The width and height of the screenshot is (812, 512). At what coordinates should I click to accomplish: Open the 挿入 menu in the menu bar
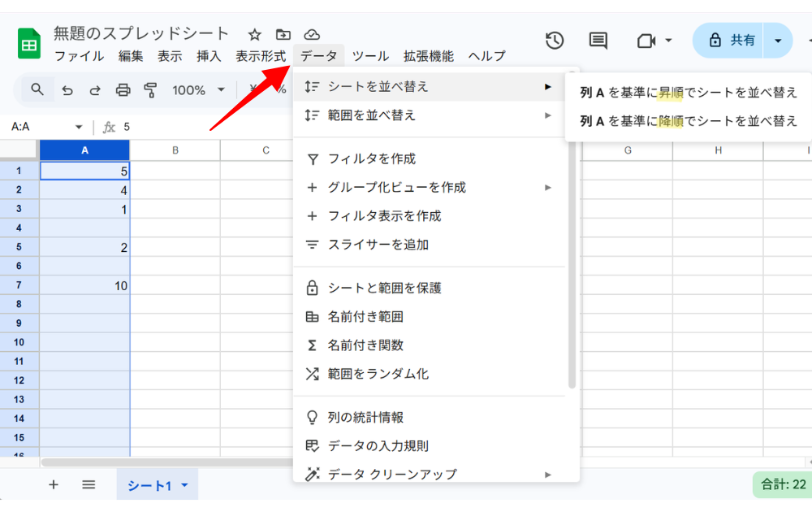tap(209, 56)
